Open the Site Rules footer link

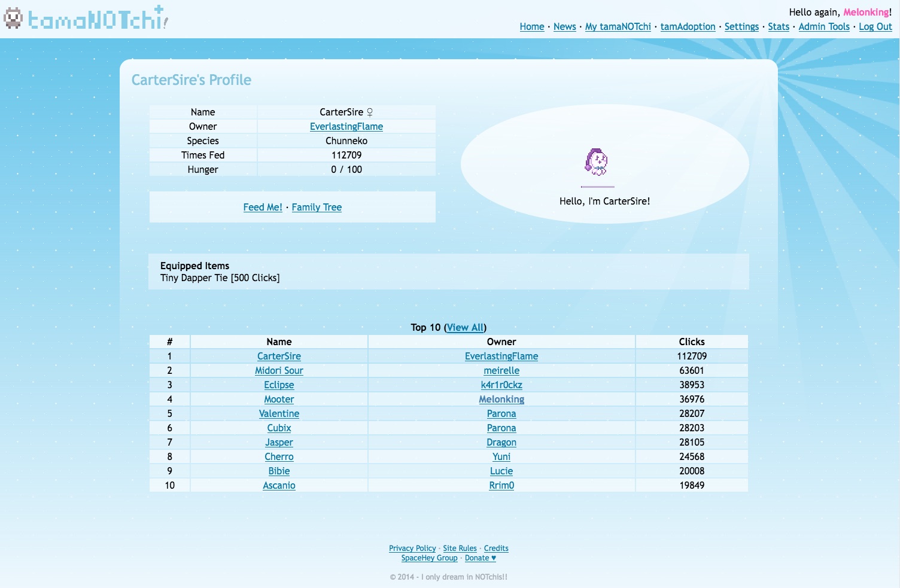[x=460, y=549]
